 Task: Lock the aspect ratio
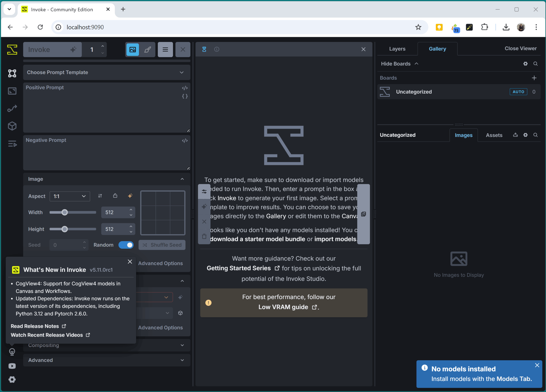coord(115,196)
